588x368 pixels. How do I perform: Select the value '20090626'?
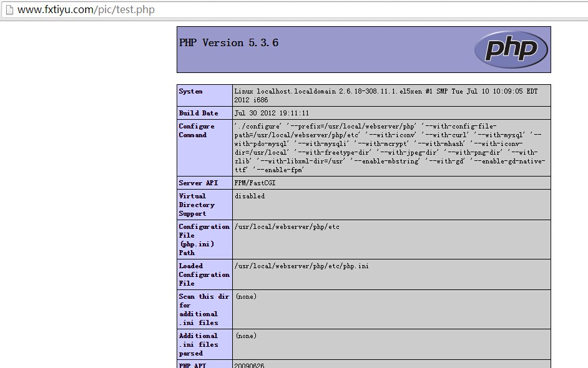coord(250,366)
